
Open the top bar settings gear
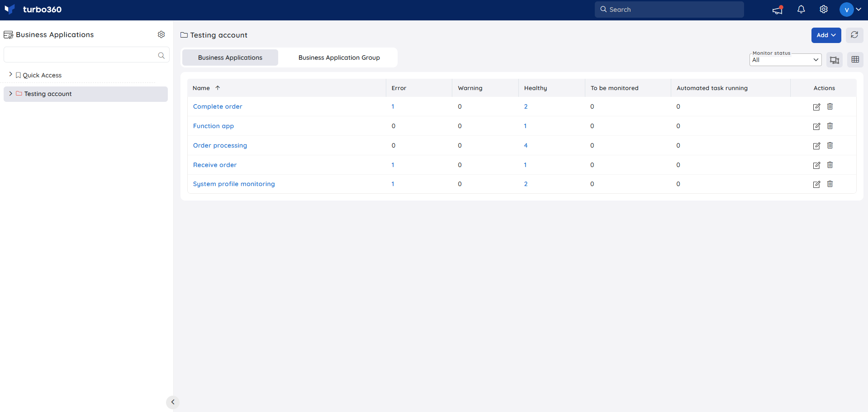click(824, 10)
